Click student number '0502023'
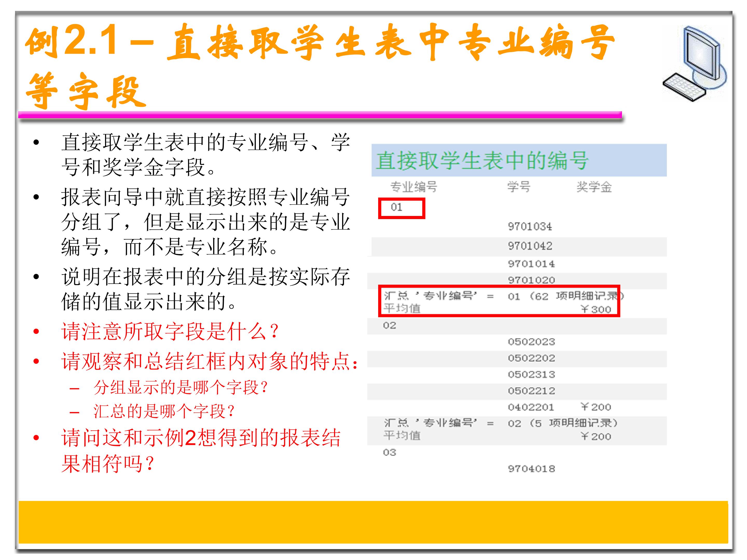The image size is (747, 560). click(531, 342)
